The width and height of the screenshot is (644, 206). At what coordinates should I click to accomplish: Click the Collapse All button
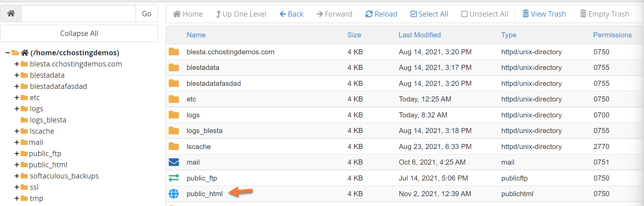click(79, 33)
